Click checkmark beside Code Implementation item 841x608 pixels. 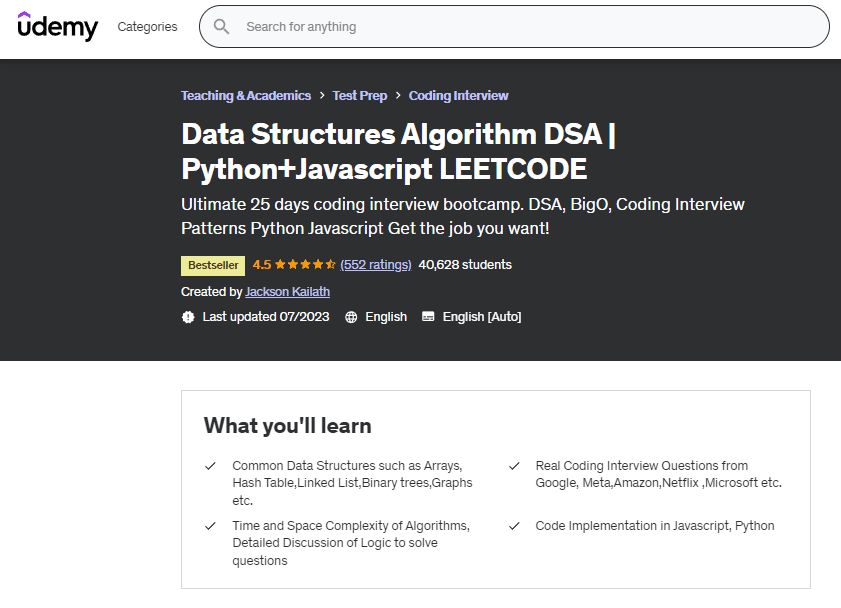tap(514, 526)
